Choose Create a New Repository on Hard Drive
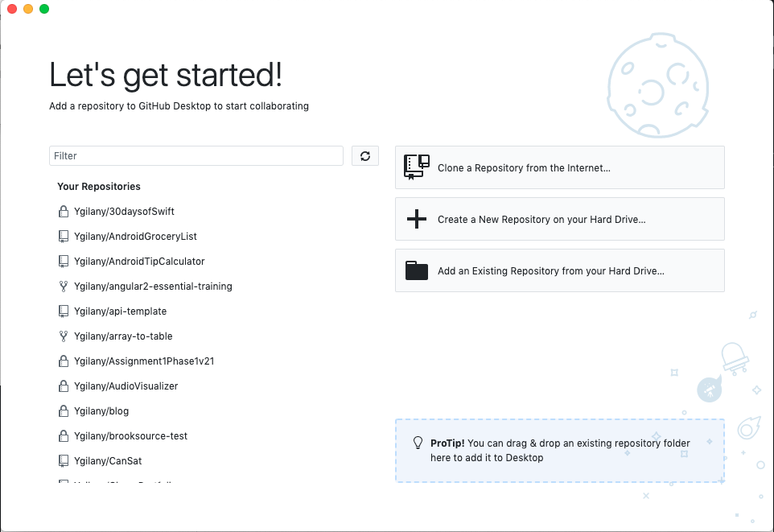This screenshot has height=532, width=774. 560,219
